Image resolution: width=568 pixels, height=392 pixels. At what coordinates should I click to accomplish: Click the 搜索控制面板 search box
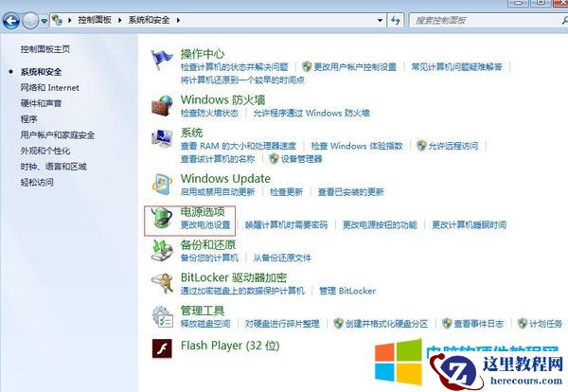[x=488, y=20]
